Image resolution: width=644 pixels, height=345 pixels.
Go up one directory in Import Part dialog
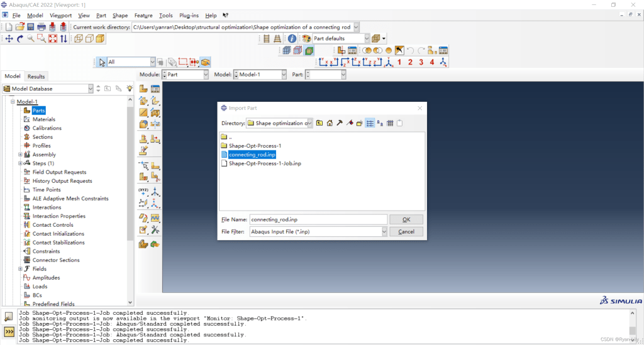tap(319, 123)
